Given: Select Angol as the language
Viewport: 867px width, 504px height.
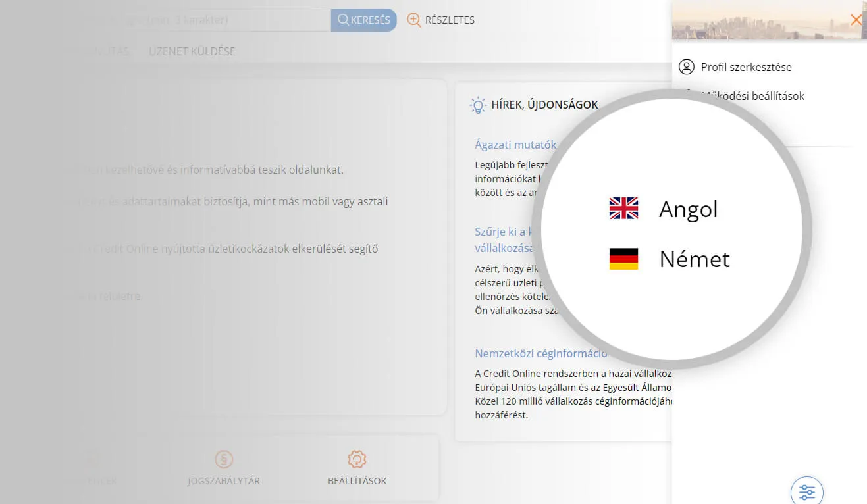Looking at the screenshot, I should pyautogui.click(x=689, y=209).
